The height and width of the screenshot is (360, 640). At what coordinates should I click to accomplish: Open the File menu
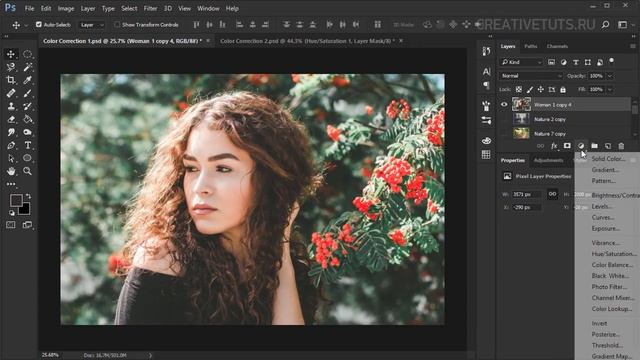point(29,8)
